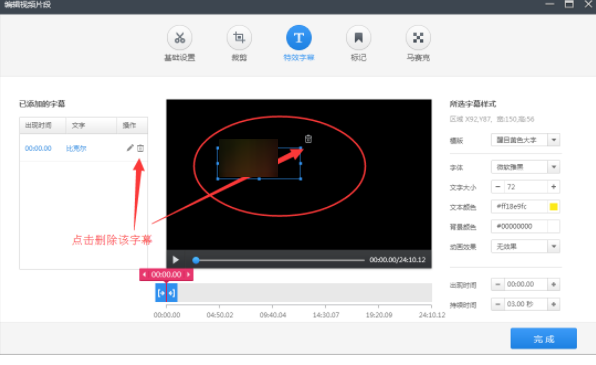Click the right arrow on the pink time marker
Image resolution: width=596 pixels, height=365 pixels.
188,275
